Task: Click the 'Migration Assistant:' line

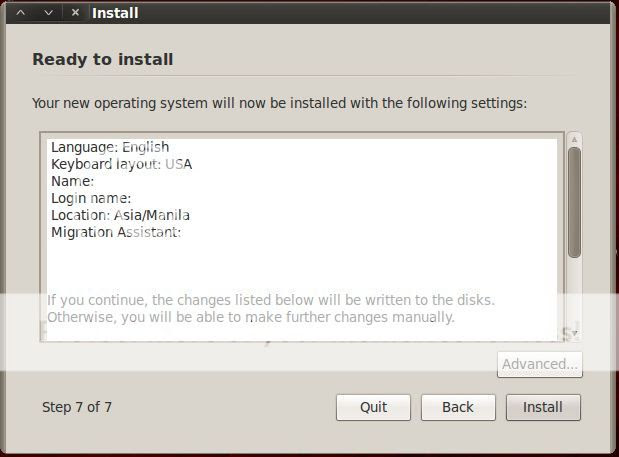Action: click(116, 232)
